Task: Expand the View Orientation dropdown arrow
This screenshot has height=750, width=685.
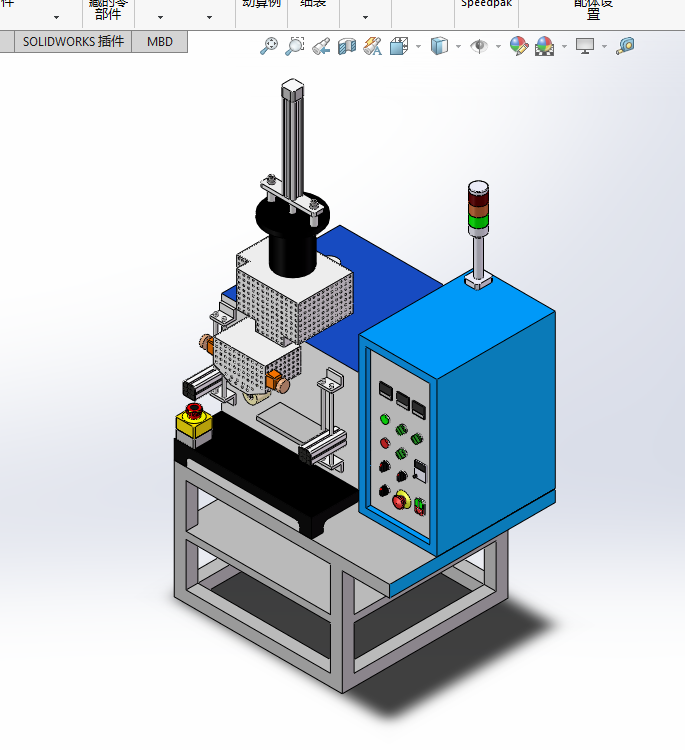Action: [419, 46]
